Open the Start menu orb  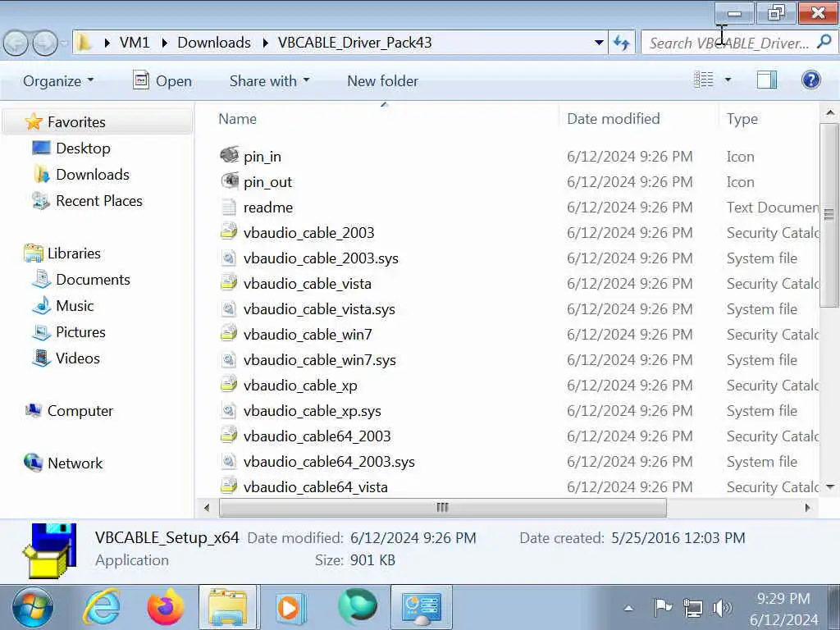(x=33, y=608)
